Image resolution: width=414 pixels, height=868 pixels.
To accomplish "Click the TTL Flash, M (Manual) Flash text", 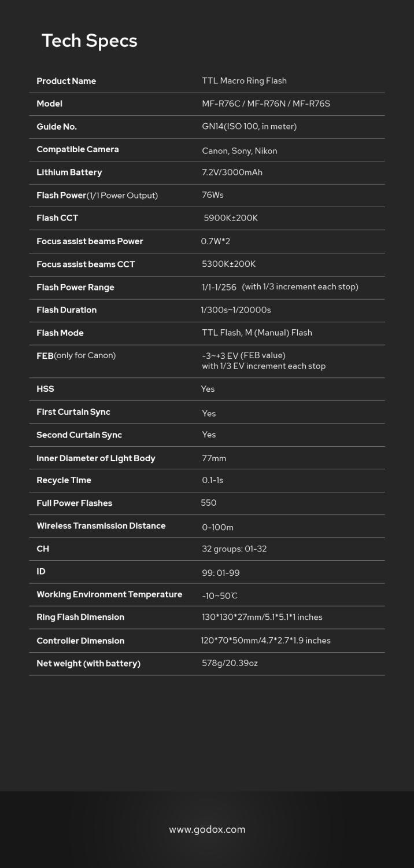I will coord(257,333).
